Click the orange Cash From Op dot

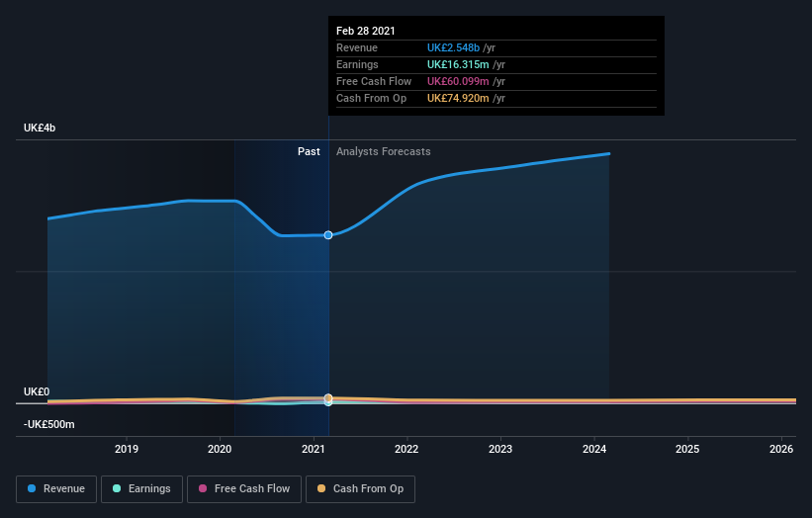pyautogui.click(x=321, y=488)
